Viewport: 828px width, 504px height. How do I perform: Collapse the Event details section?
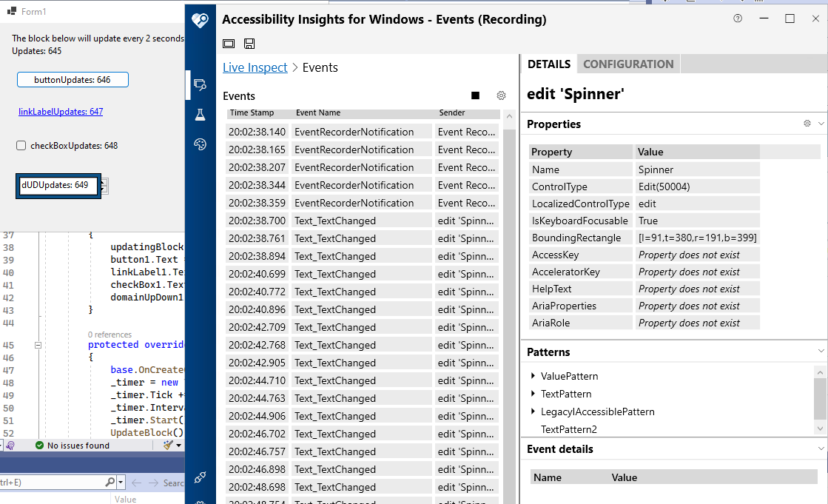(820, 448)
